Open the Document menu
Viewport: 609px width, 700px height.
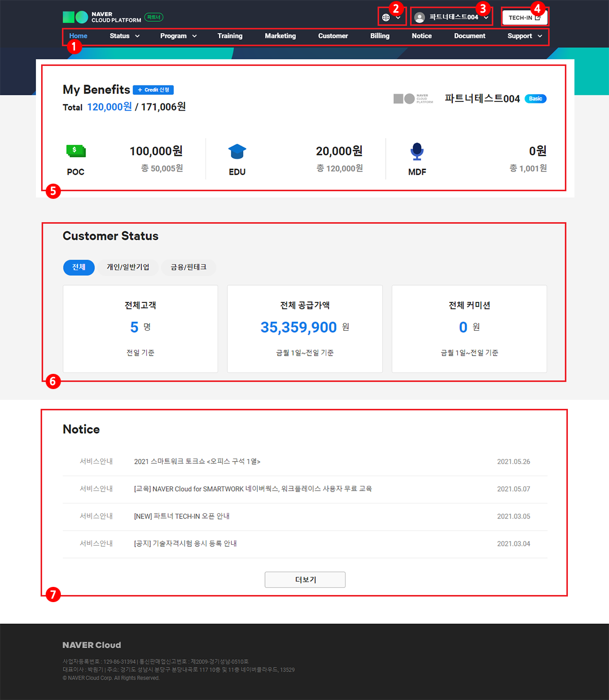[469, 36]
